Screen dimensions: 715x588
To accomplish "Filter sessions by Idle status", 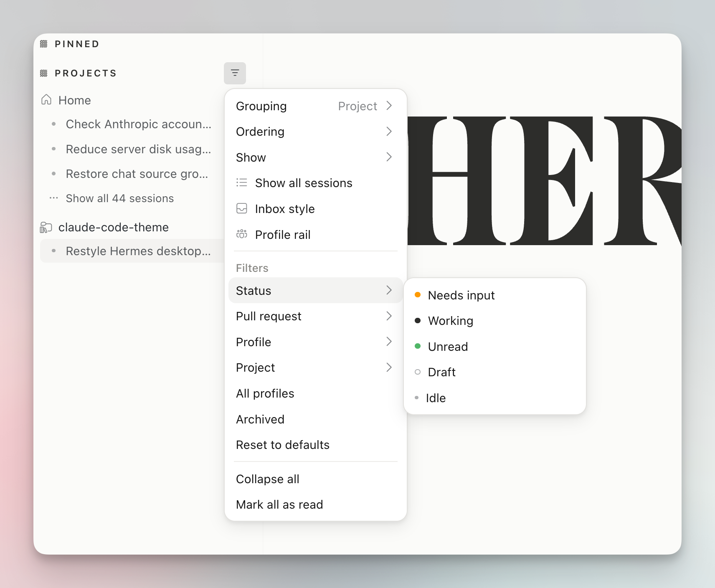I will (495, 398).
